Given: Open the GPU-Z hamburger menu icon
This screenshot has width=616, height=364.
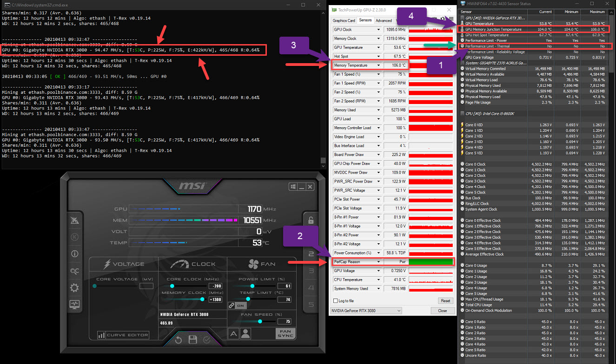Looking at the screenshot, I should (450, 19).
